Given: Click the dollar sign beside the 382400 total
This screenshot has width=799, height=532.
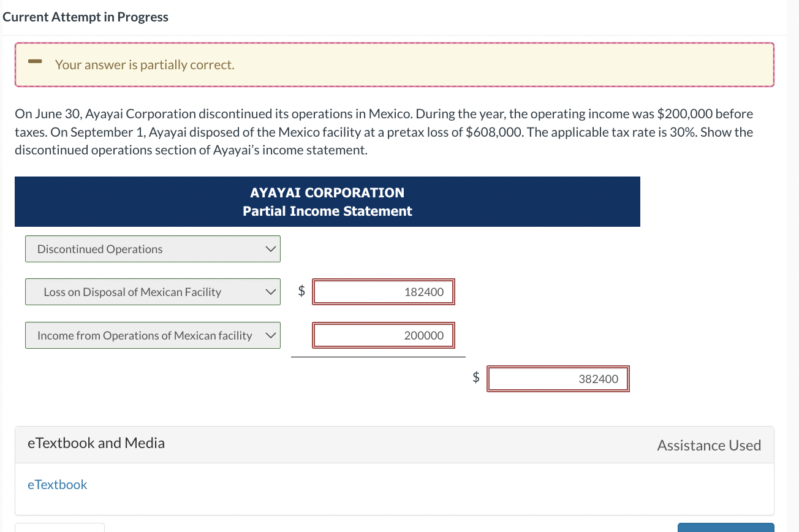Looking at the screenshot, I should coord(475,378).
